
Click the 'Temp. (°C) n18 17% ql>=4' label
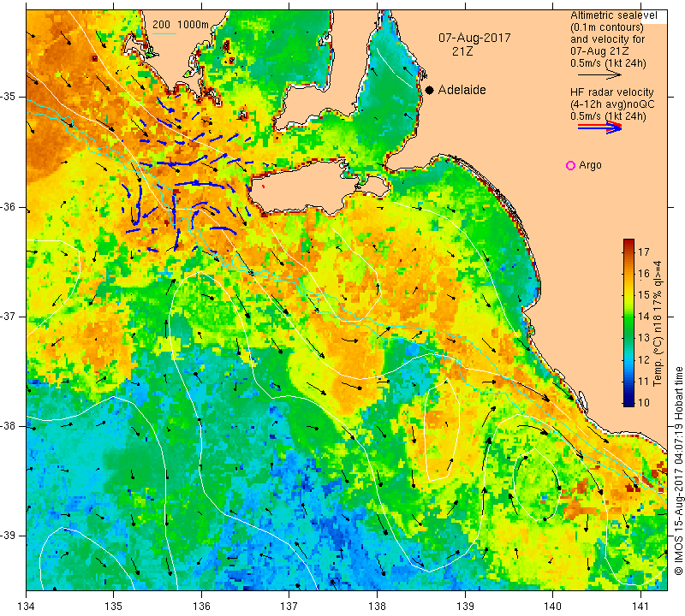click(657, 323)
